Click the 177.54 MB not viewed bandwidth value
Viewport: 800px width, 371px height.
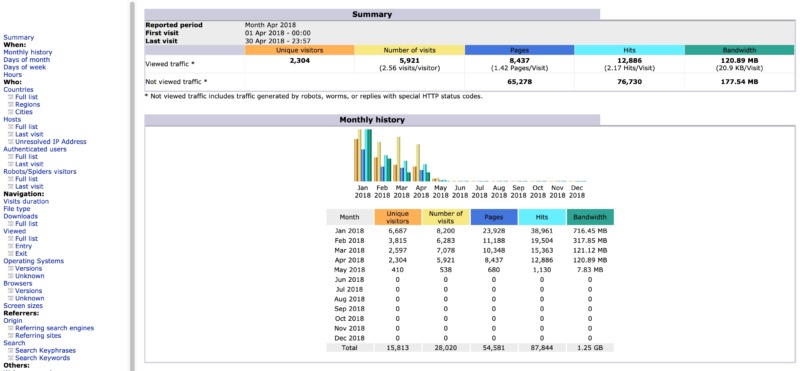coord(739,82)
